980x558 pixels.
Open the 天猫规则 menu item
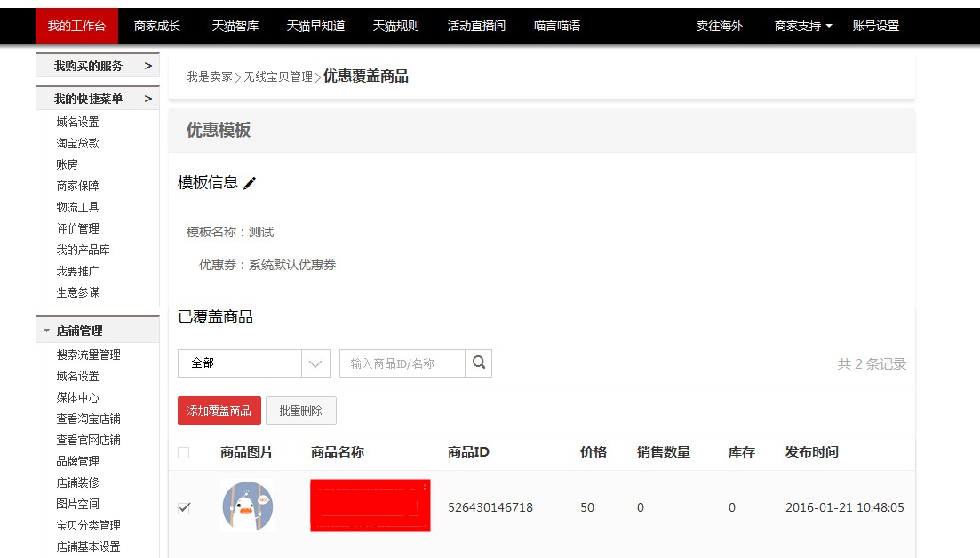(x=395, y=27)
